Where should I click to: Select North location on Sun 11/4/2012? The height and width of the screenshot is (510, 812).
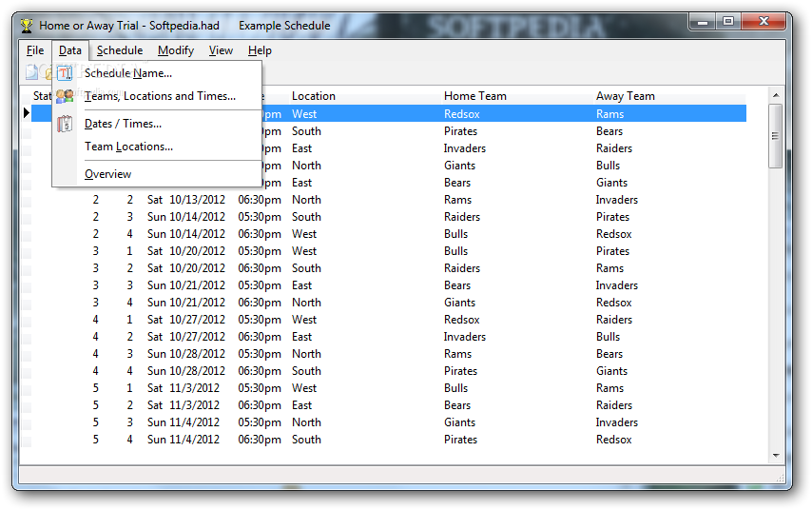[306, 422]
